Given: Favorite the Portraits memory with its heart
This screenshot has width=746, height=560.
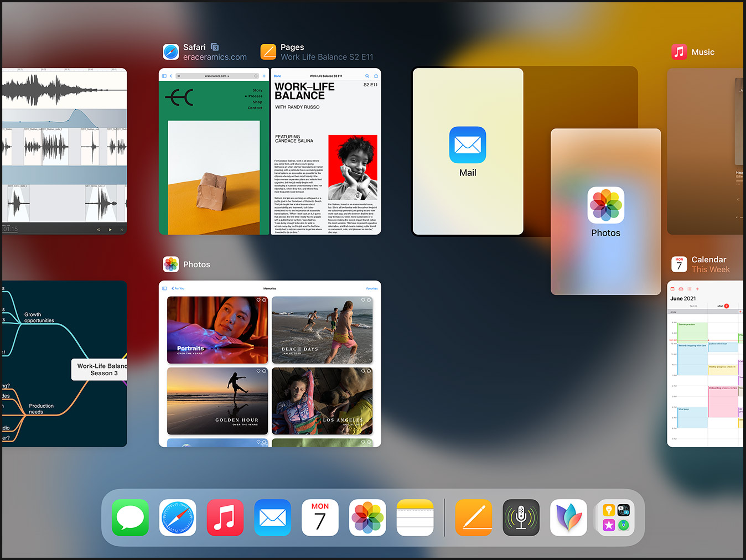Looking at the screenshot, I should tap(258, 300).
